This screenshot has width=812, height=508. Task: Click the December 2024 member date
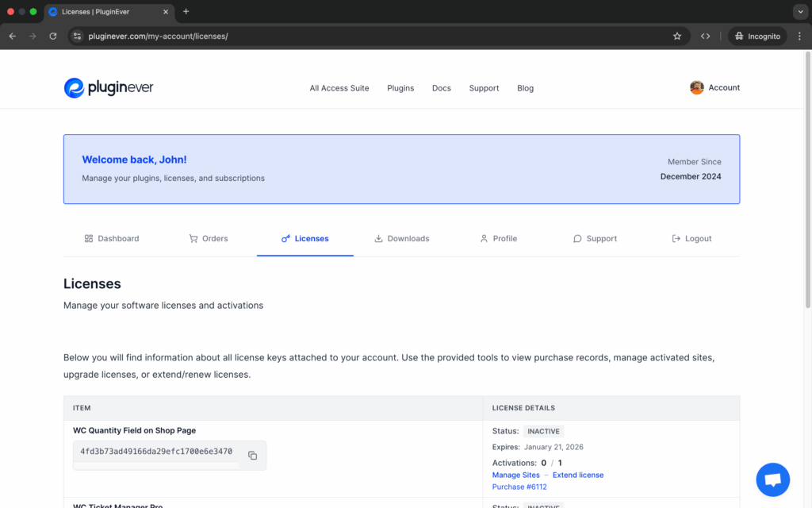pyautogui.click(x=691, y=176)
